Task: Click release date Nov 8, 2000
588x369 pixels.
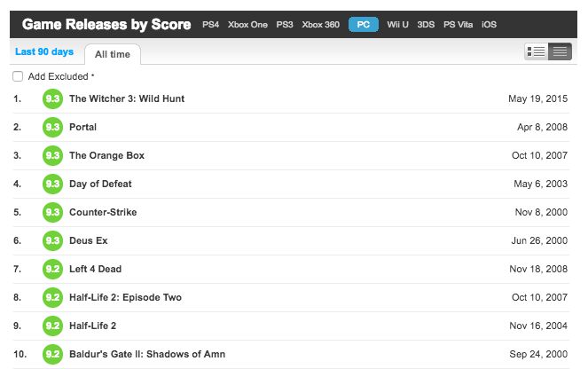Action: [541, 212]
